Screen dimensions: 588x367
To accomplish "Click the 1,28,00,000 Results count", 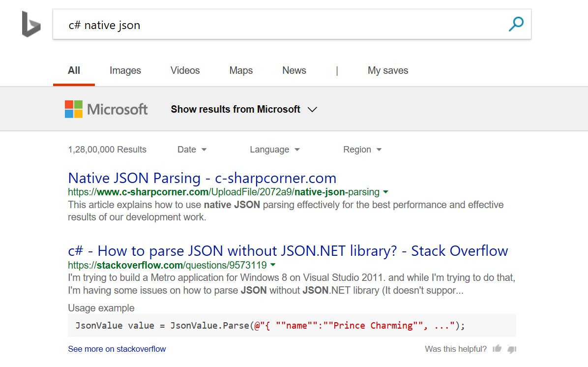I will 107,150.
